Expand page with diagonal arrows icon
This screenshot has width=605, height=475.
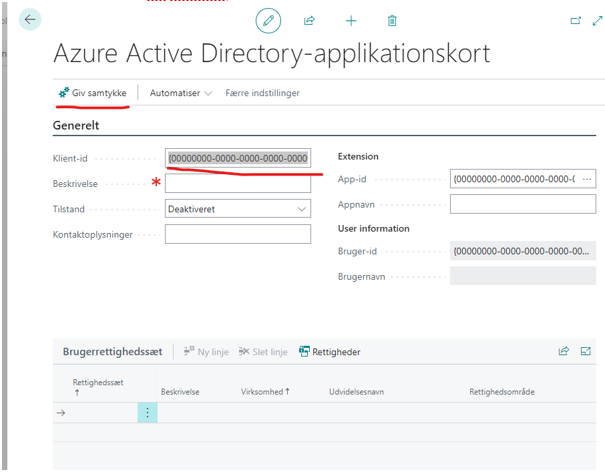tap(597, 20)
